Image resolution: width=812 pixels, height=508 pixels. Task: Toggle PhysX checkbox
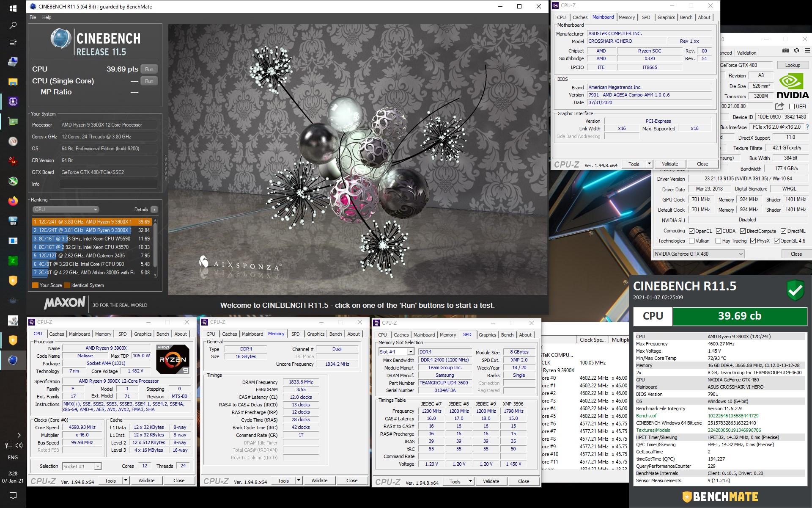[x=753, y=241]
